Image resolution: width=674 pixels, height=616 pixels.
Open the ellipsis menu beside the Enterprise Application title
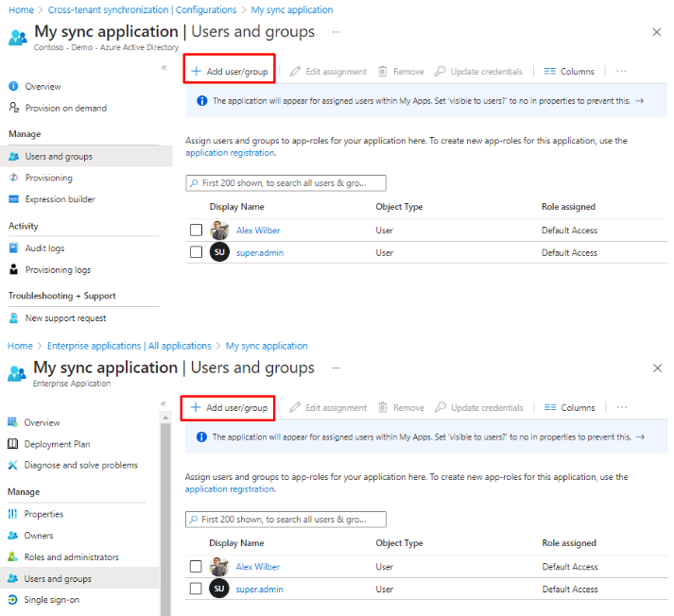(x=336, y=368)
